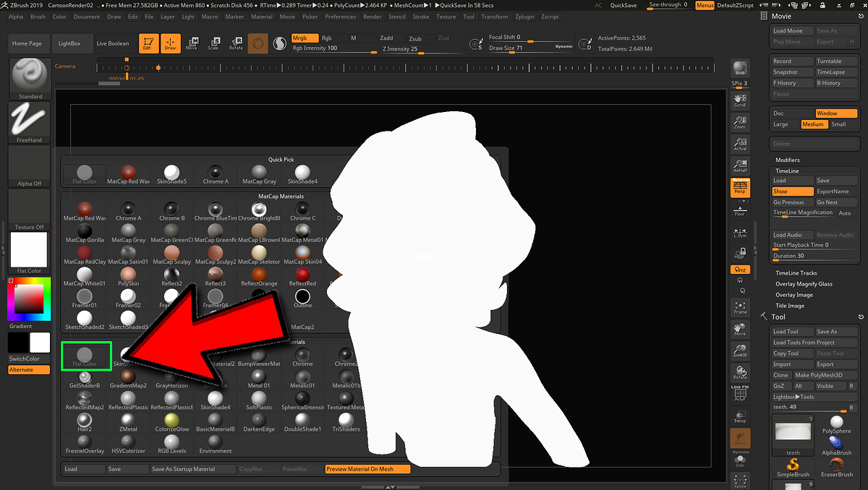868x490 pixels.
Task: Toggle Preview Material On Mesh
Action: pos(367,469)
